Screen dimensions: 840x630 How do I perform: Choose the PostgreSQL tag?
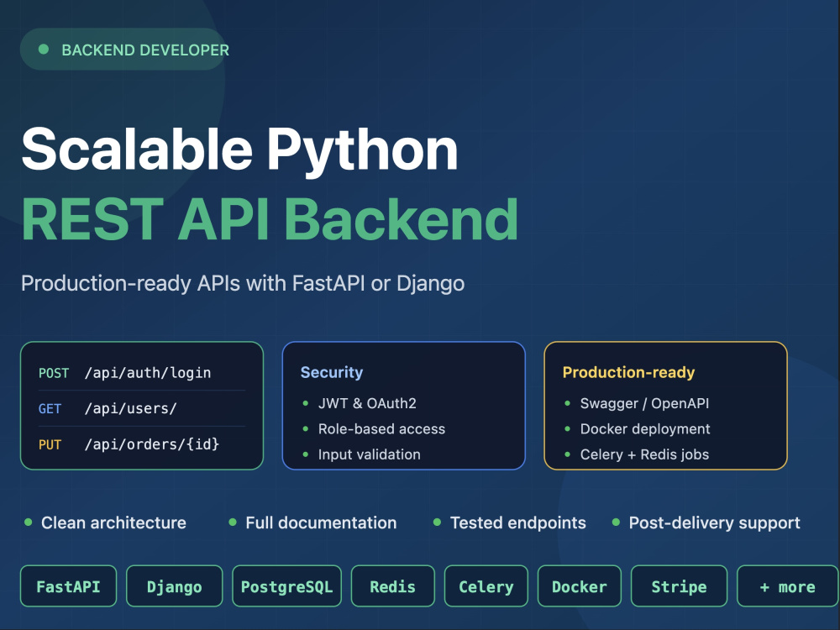click(286, 586)
